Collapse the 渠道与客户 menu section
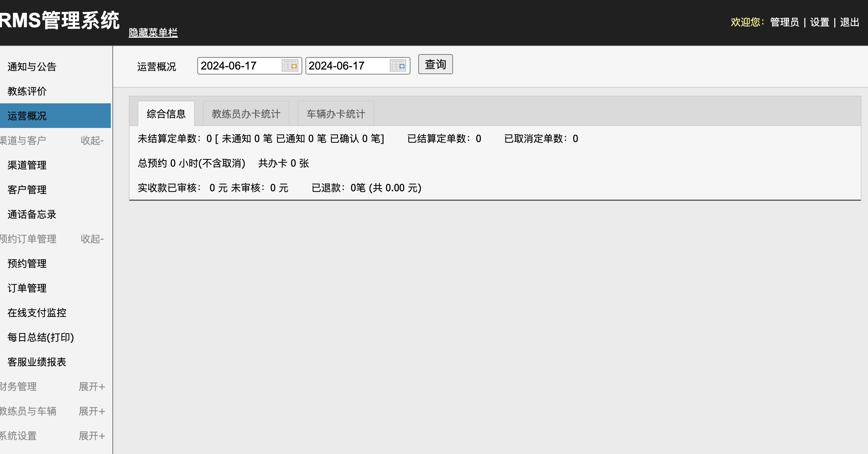868x454 pixels. 92,140
